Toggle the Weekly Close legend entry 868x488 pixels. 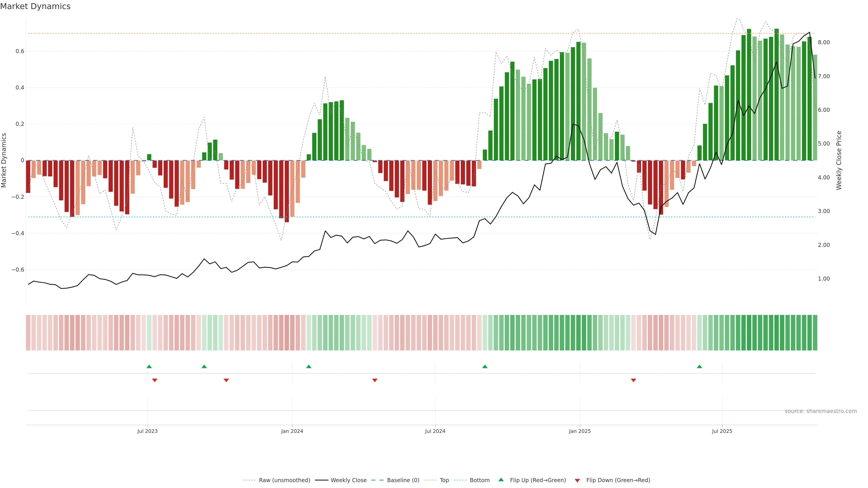(348, 480)
